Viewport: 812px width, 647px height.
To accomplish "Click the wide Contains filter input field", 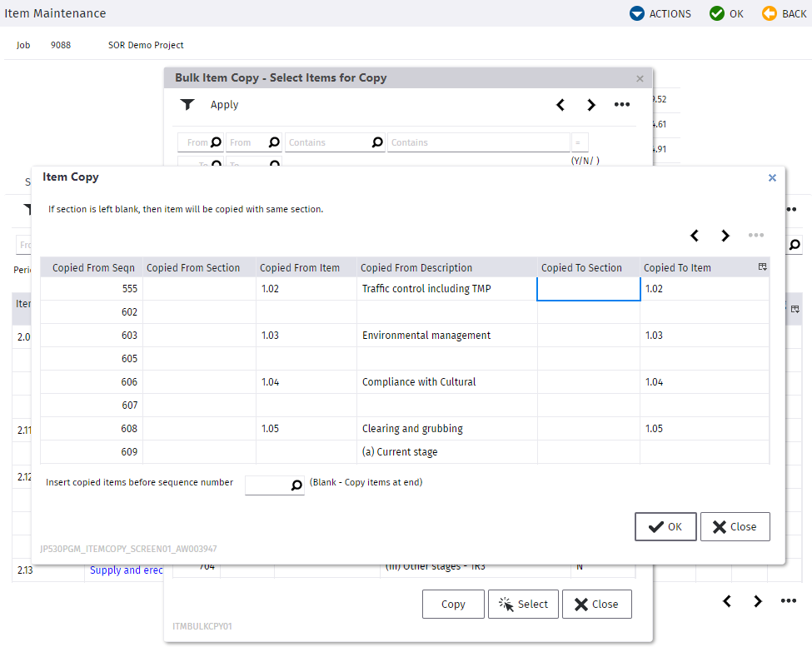I will pyautogui.click(x=479, y=142).
